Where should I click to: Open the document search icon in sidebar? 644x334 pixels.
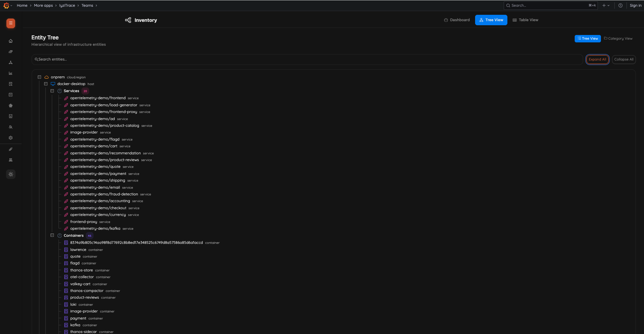point(11,84)
